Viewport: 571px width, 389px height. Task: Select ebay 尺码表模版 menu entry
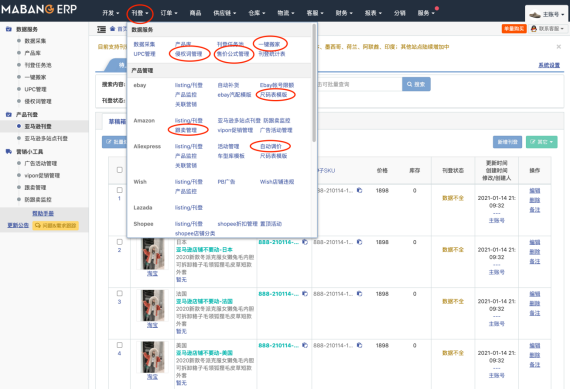[x=274, y=95]
